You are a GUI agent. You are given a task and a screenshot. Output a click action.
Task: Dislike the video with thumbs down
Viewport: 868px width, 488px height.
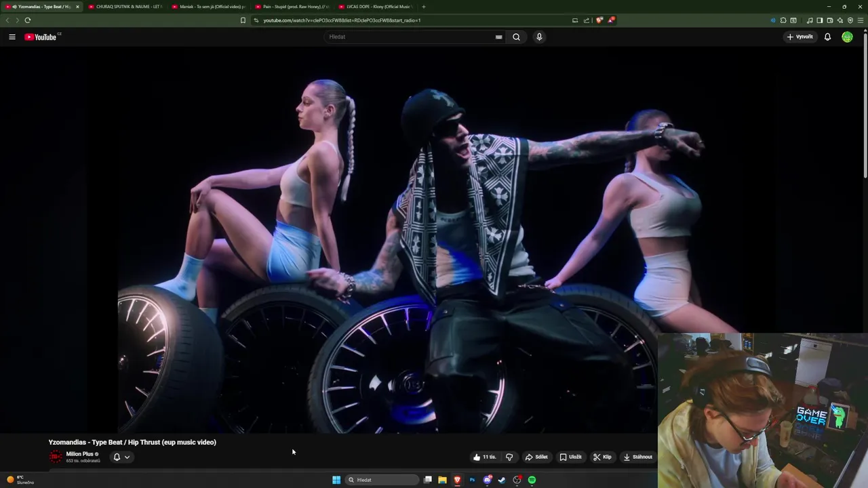point(509,457)
